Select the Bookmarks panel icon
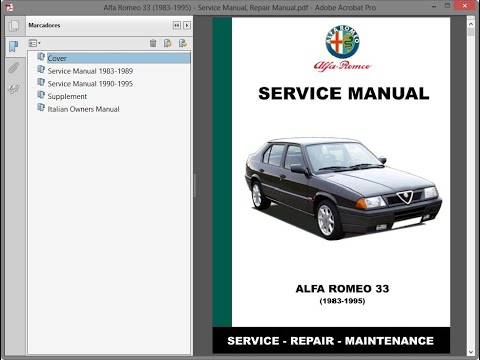This screenshot has height=360, width=480. tap(14, 46)
